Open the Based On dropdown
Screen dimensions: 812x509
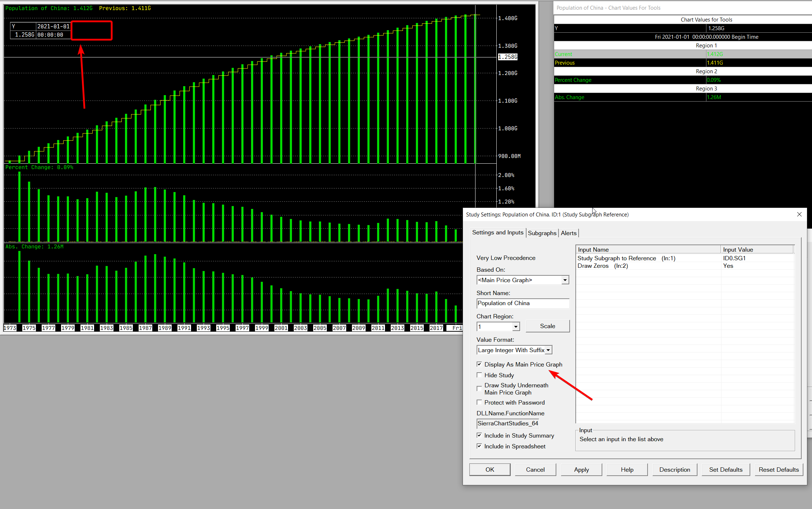(x=565, y=280)
